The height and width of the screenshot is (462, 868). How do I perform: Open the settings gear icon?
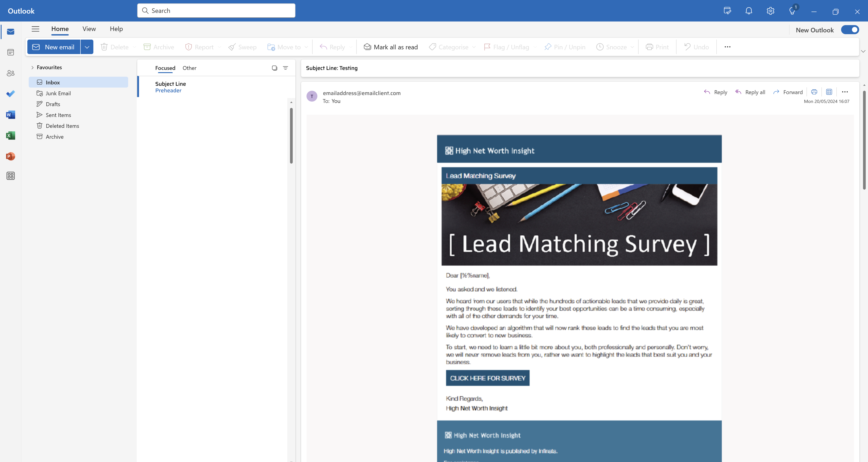click(770, 11)
